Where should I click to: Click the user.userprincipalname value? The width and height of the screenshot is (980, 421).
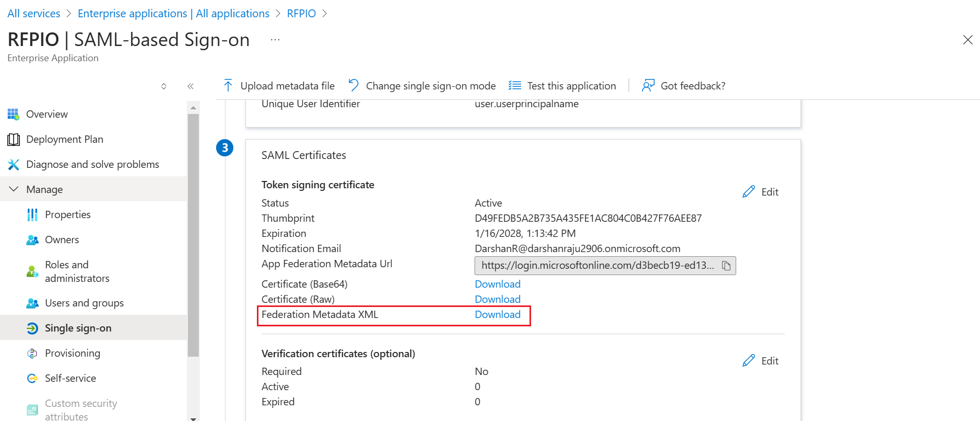[526, 104]
